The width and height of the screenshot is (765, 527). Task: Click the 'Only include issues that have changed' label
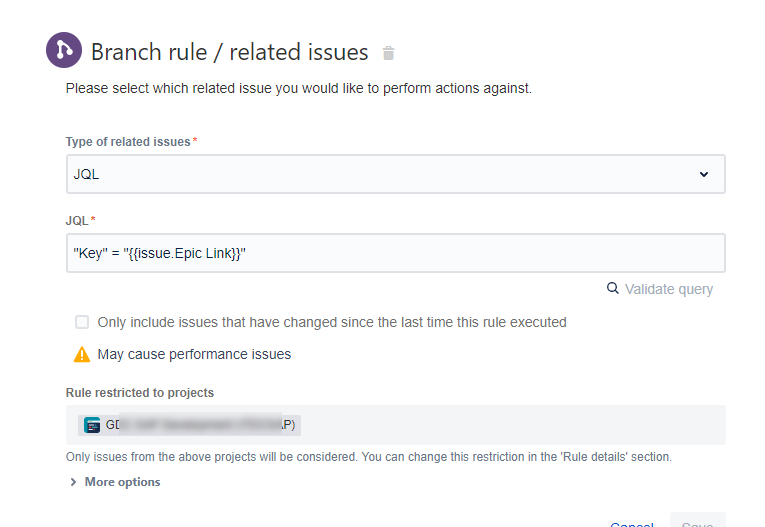coord(332,322)
